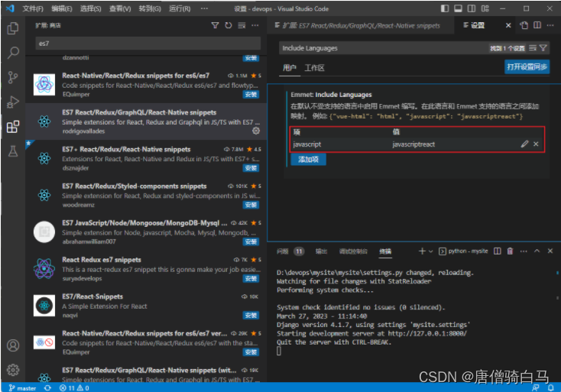Kill the terminal with trash icon
The width and height of the screenshot is (561, 392).
pos(511,251)
